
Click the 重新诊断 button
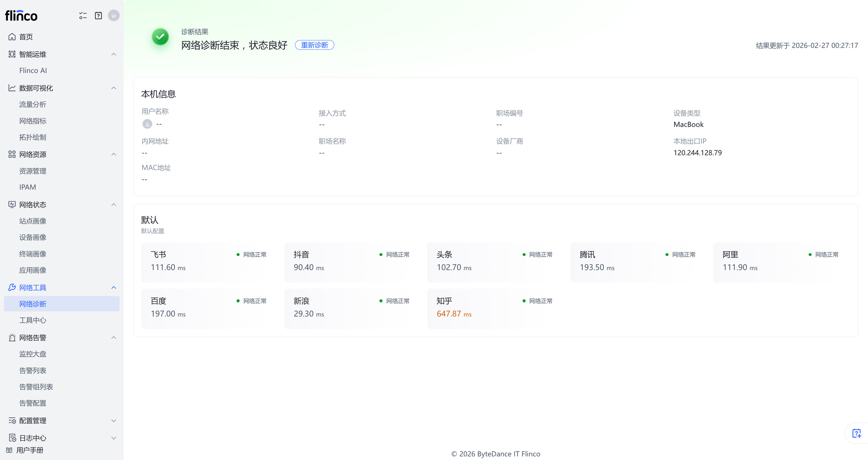[x=314, y=45]
